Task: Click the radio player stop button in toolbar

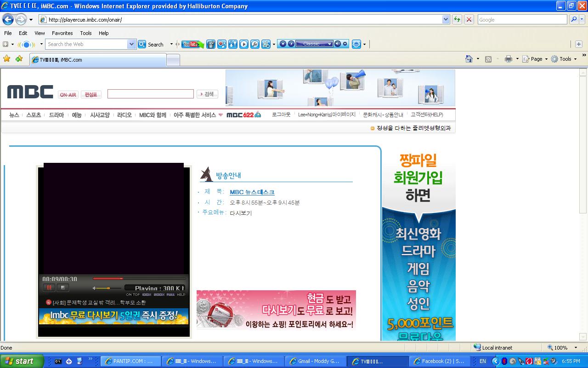Action: pos(283,44)
